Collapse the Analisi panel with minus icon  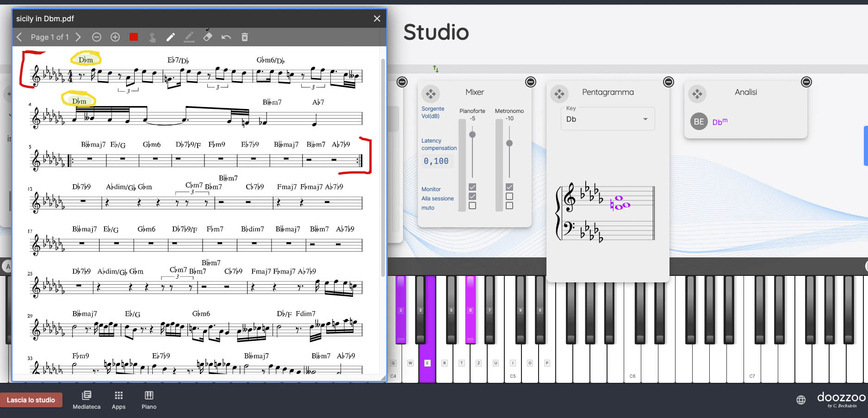806,82
